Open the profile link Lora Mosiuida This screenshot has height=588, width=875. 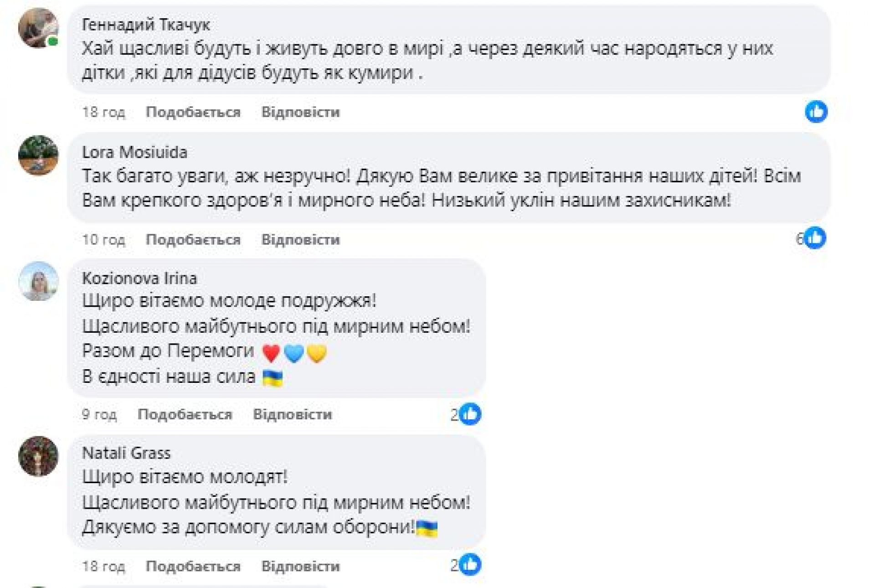coord(134,152)
